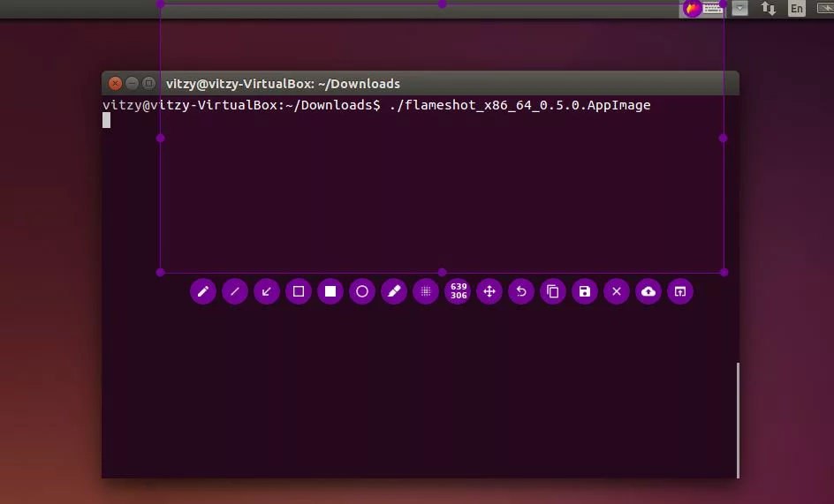Select the Circle drawing tool
The height and width of the screenshot is (504, 834).
[x=362, y=291]
